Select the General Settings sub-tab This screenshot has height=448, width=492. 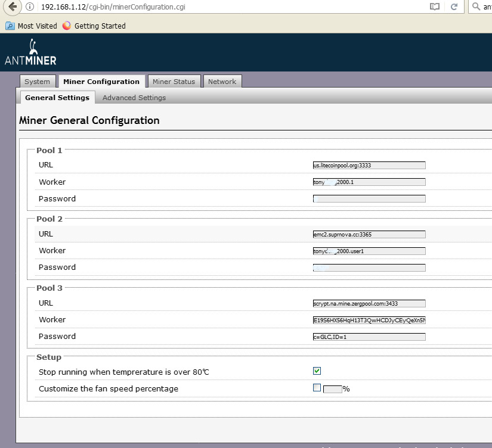pyautogui.click(x=57, y=98)
